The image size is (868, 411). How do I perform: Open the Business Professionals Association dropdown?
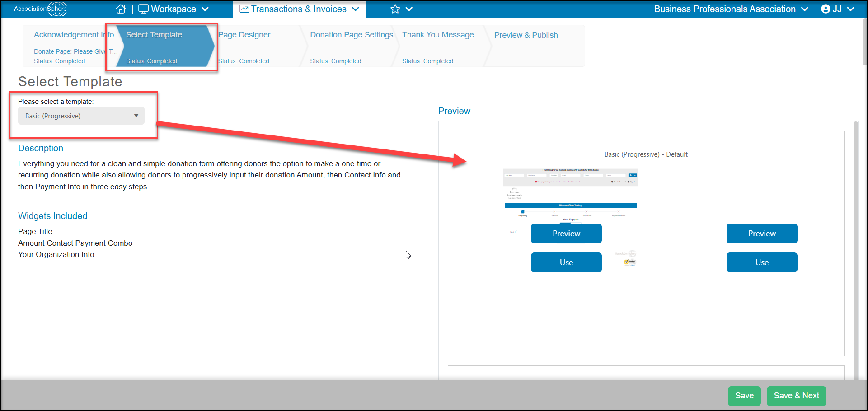click(x=731, y=9)
